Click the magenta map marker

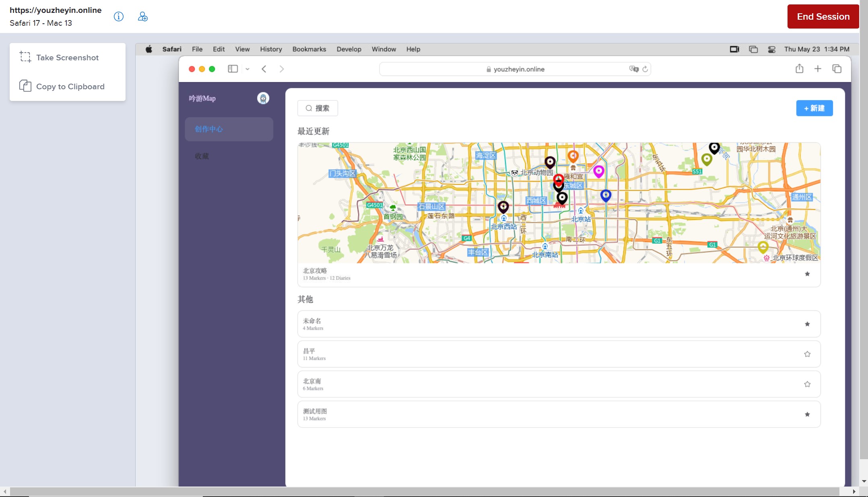[x=599, y=171]
